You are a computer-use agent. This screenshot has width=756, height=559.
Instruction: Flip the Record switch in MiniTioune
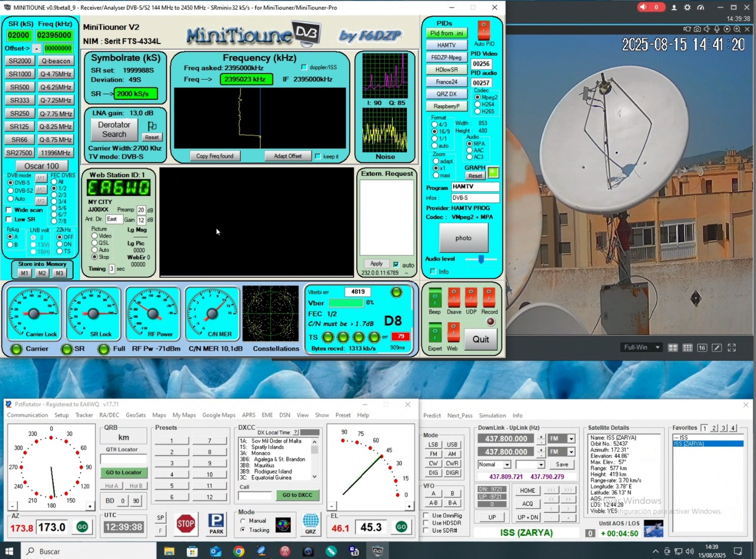[x=489, y=298]
